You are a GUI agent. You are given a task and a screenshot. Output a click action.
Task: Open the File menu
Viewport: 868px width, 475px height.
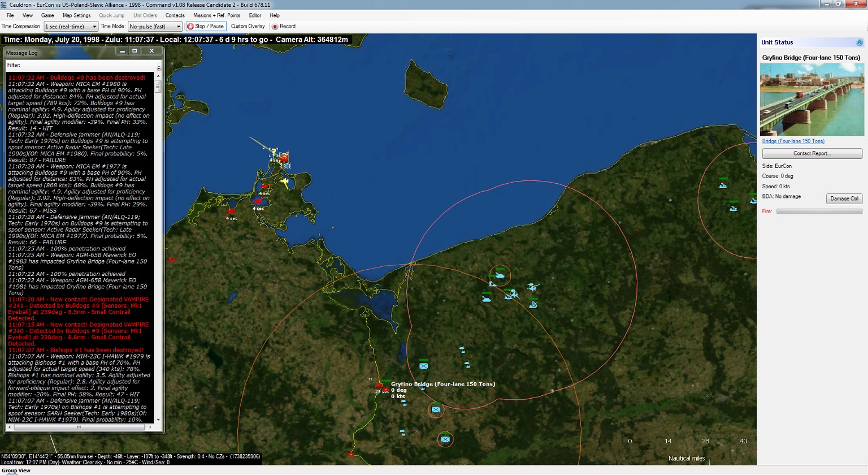[x=10, y=15]
